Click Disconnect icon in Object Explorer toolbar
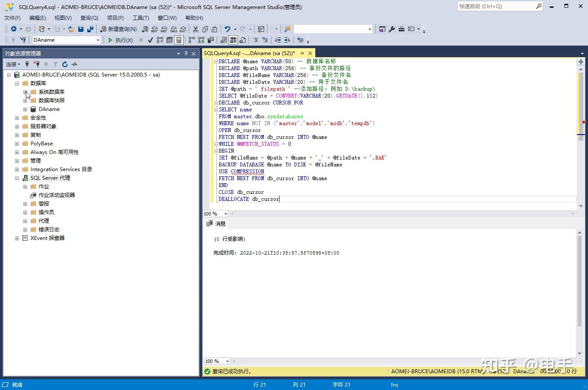 pyautogui.click(x=37, y=64)
